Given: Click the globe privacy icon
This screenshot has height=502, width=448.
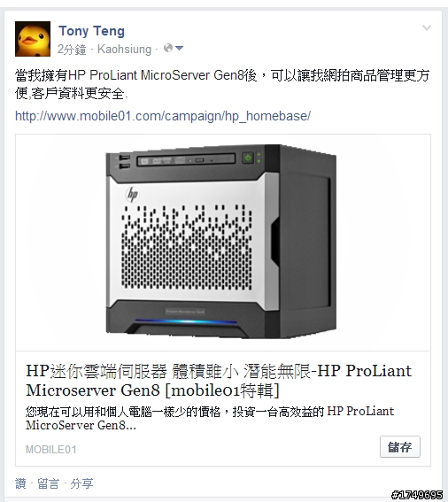Looking at the screenshot, I should click(168, 48).
